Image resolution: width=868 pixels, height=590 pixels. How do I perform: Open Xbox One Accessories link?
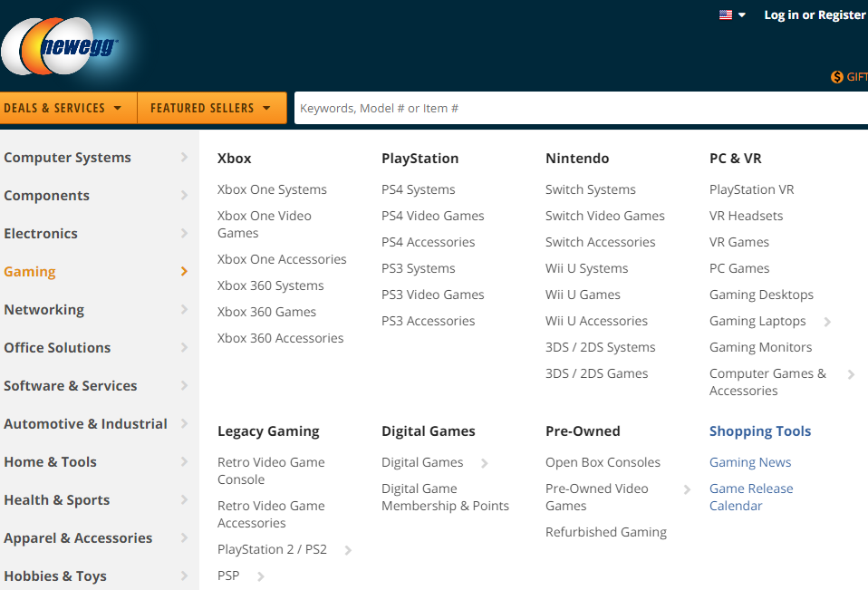point(282,259)
